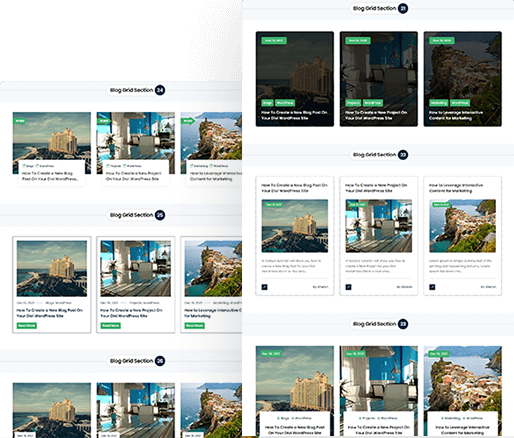The width and height of the screenshot is (514, 438).
Task: Click Marketing tag on Section 21 cliff card
Action: coord(439,103)
